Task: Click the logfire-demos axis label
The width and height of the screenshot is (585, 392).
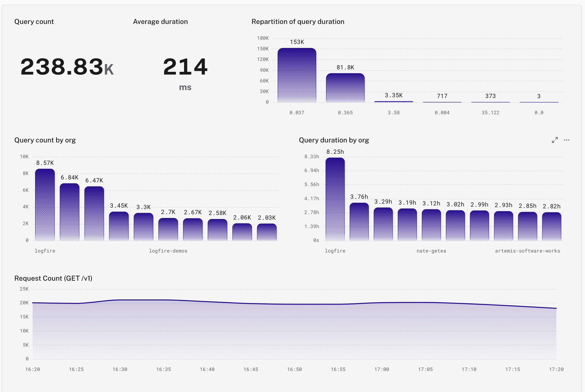Action: 168,251
